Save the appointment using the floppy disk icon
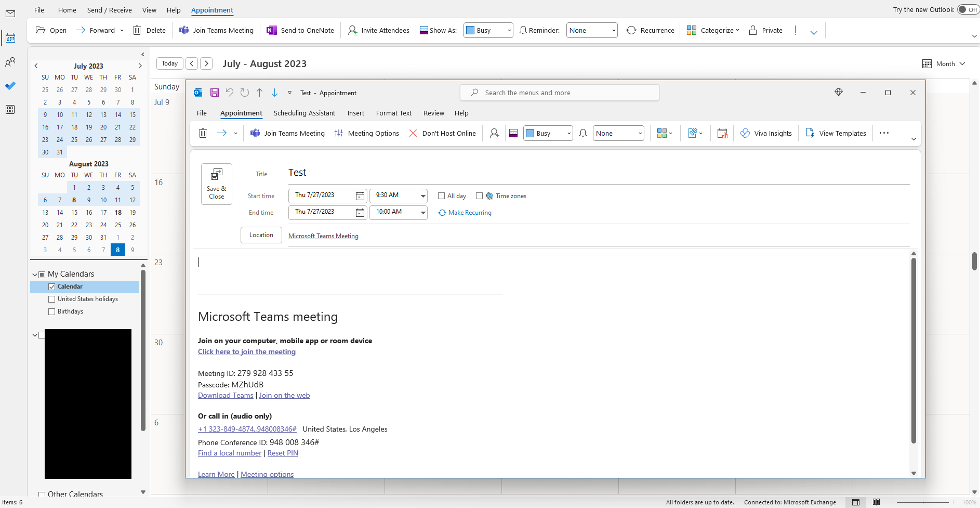 (214, 93)
